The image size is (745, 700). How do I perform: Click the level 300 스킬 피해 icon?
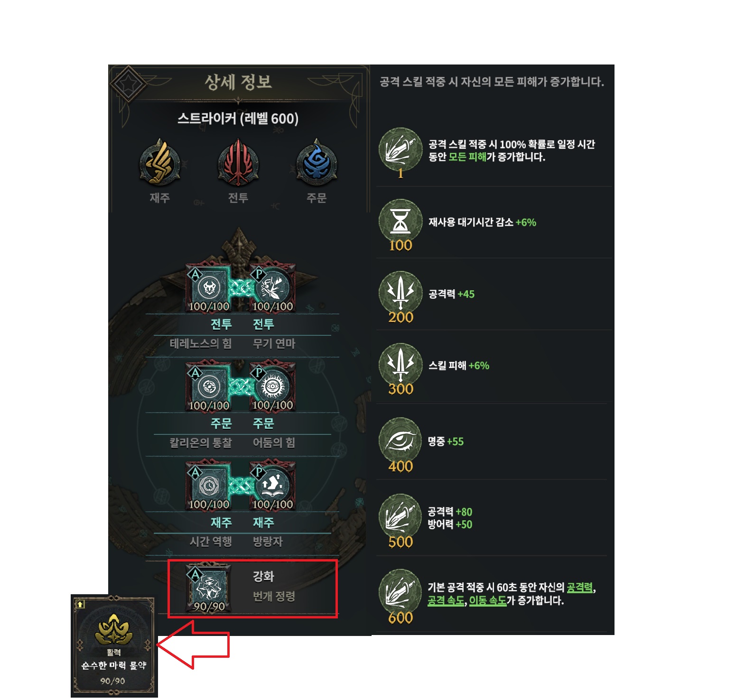(x=400, y=365)
